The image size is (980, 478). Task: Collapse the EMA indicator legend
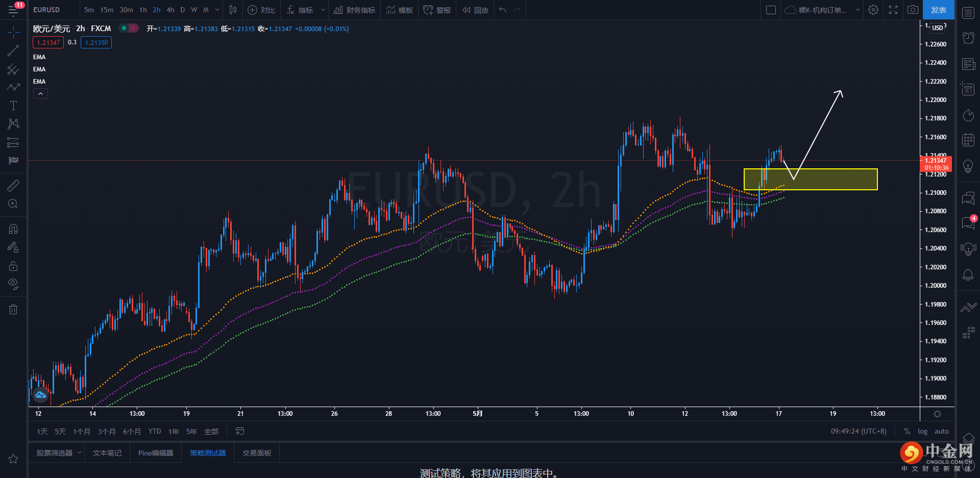pos(40,94)
